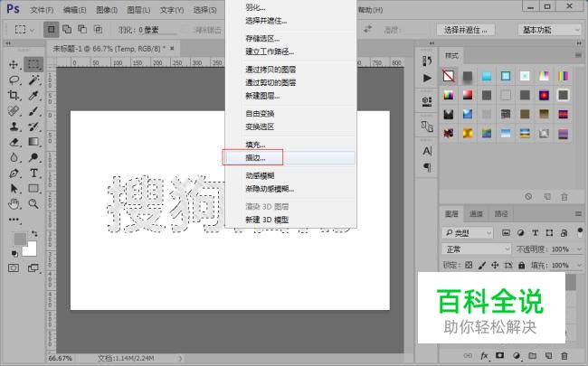Select the Hand tool
This screenshot has height=366, width=588.
pos(14,204)
